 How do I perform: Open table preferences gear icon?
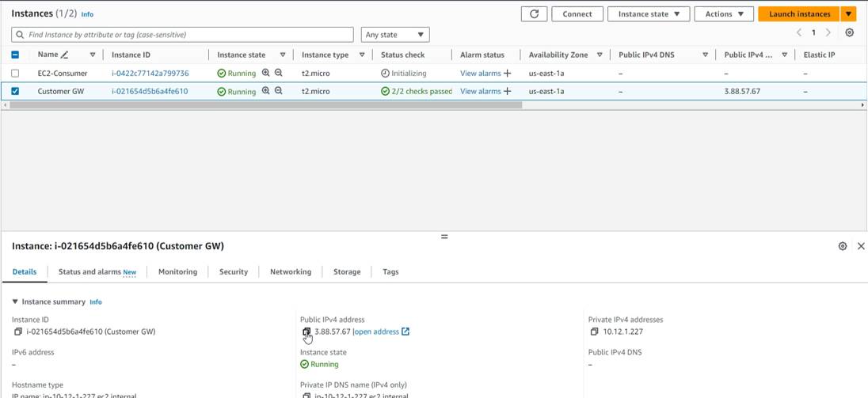click(x=849, y=32)
